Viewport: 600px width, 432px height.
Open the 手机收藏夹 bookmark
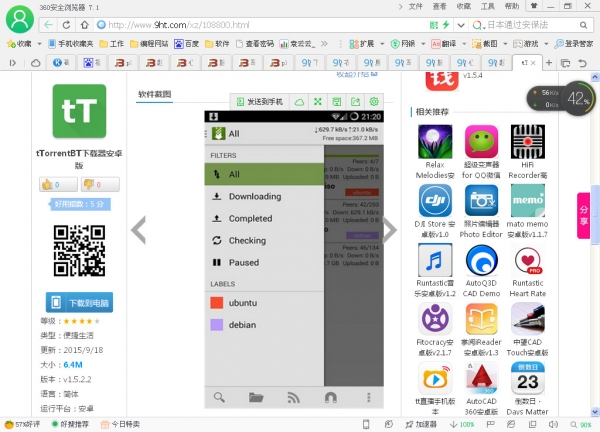coord(71,44)
